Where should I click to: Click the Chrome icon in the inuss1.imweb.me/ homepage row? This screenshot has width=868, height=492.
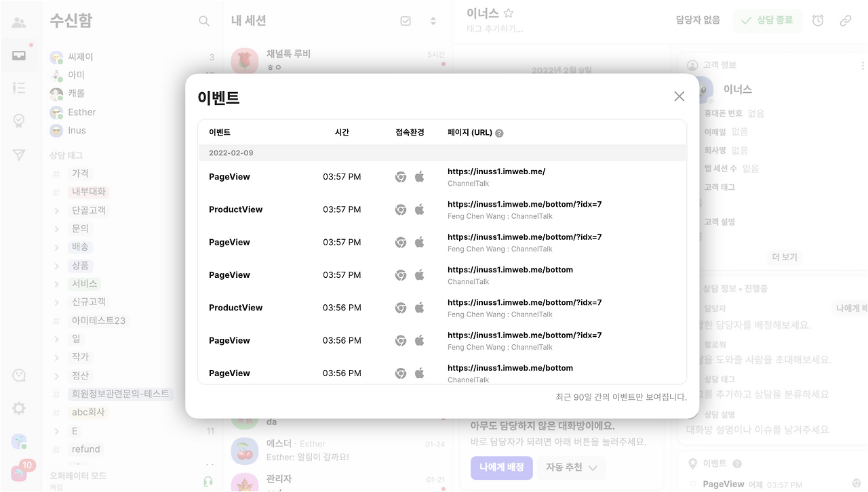click(401, 177)
